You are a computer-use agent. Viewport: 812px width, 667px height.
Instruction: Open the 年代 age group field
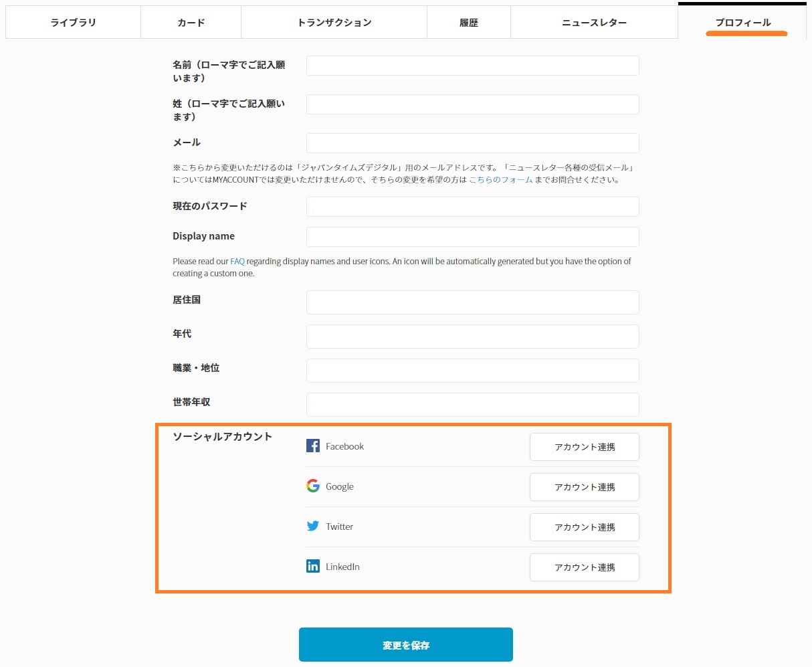pos(473,337)
